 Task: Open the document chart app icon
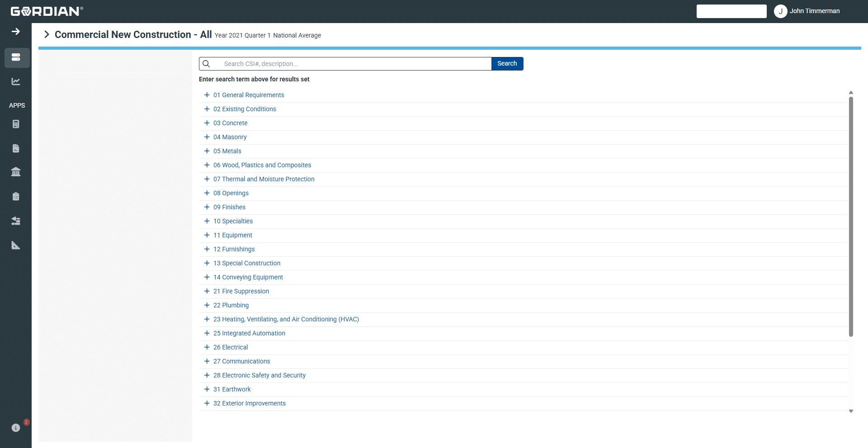coord(16,148)
